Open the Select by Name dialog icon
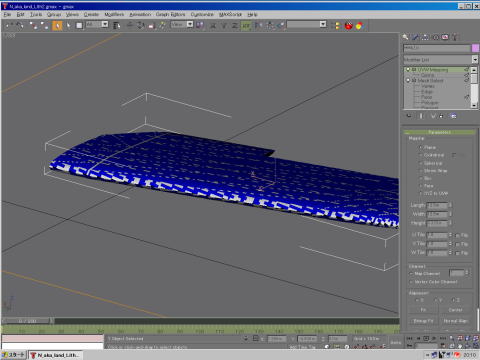The height and width of the screenshot is (360, 480). 116,25
